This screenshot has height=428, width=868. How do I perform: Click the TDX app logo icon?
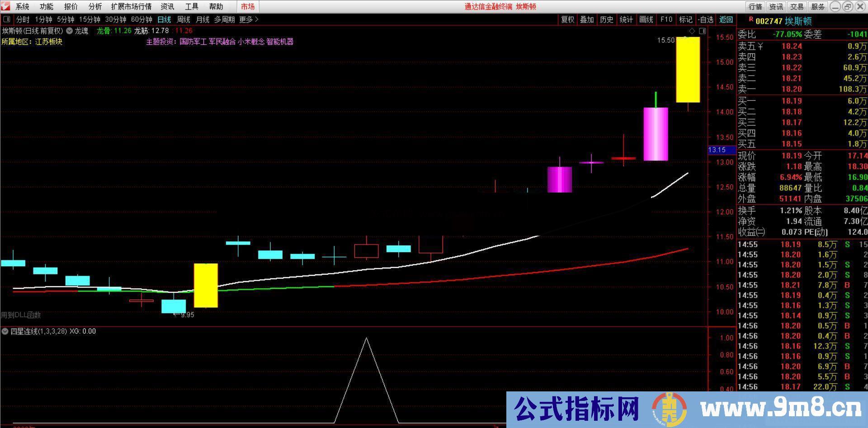tap(6, 6)
